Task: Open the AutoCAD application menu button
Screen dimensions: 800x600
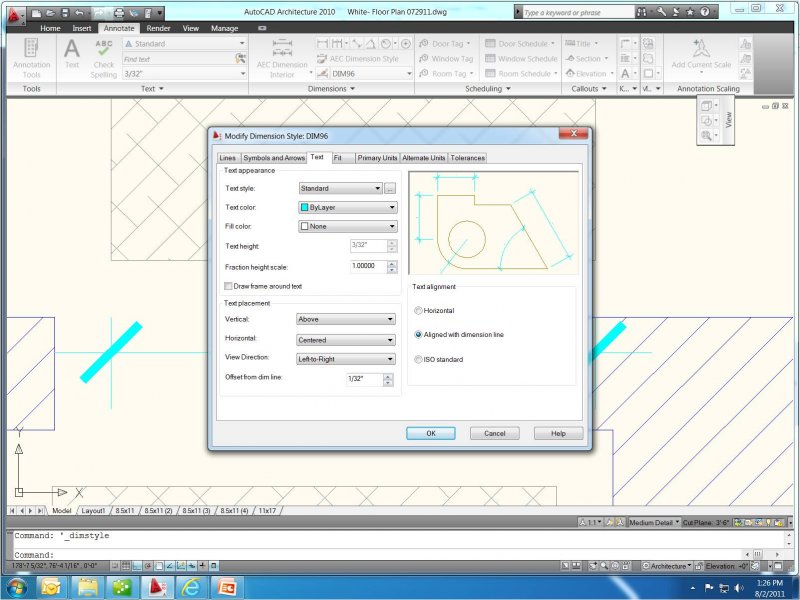Action: coord(13,15)
